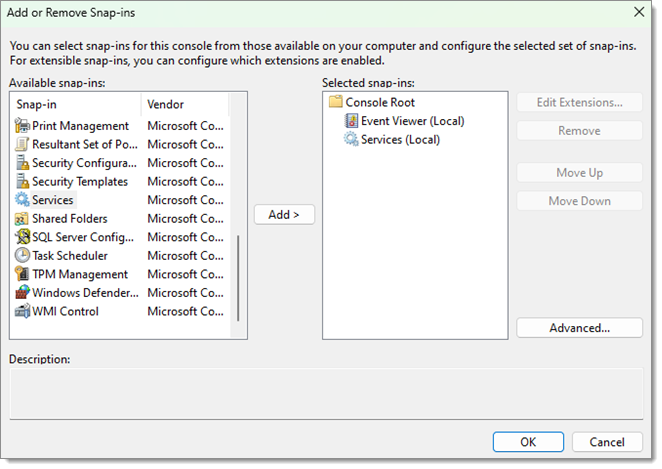Click the Add > button
This screenshot has height=469, width=662.
coord(284,214)
